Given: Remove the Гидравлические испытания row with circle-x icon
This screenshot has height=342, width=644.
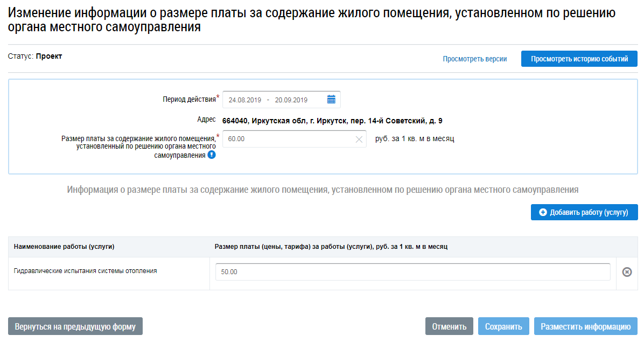Looking at the screenshot, I should [627, 272].
